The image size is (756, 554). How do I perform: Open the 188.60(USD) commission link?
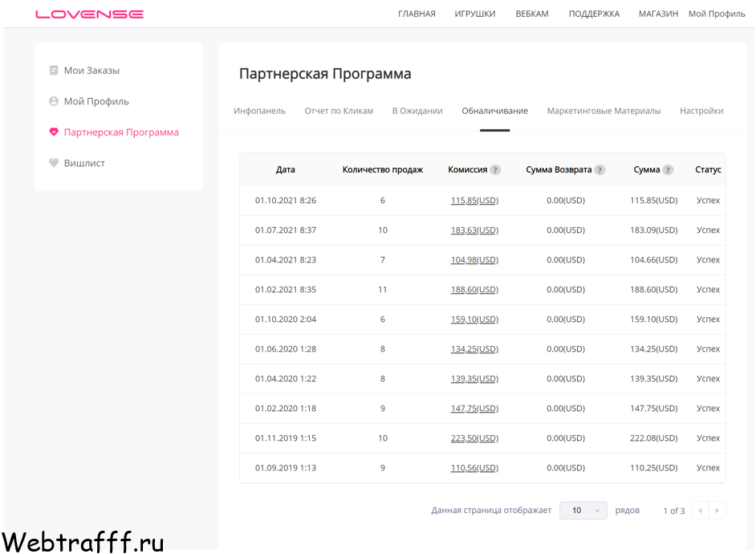[x=474, y=290]
